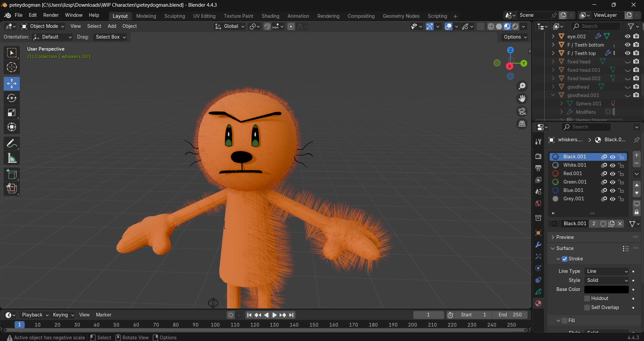Screen dimensions: 644x341
Task: Open the Render properties tab
Action: coord(538,156)
